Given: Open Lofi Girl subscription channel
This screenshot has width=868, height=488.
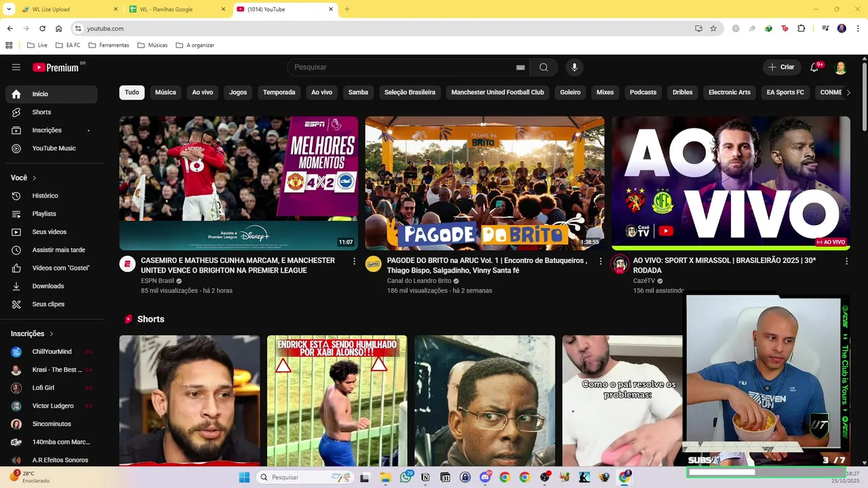Looking at the screenshot, I should (52, 388).
